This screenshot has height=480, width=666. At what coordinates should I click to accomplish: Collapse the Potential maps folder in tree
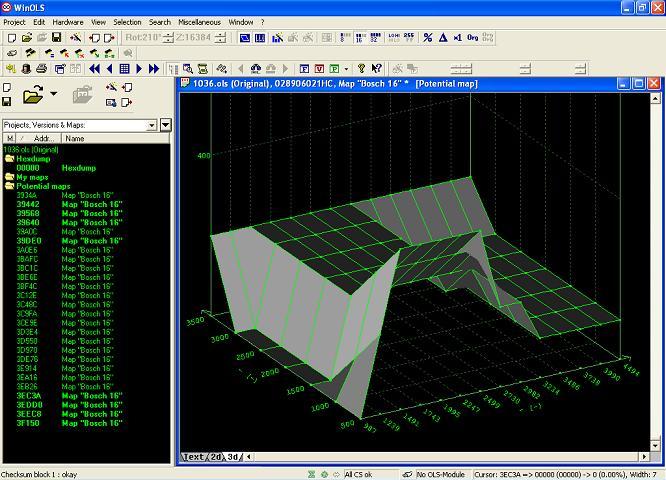coord(9,186)
